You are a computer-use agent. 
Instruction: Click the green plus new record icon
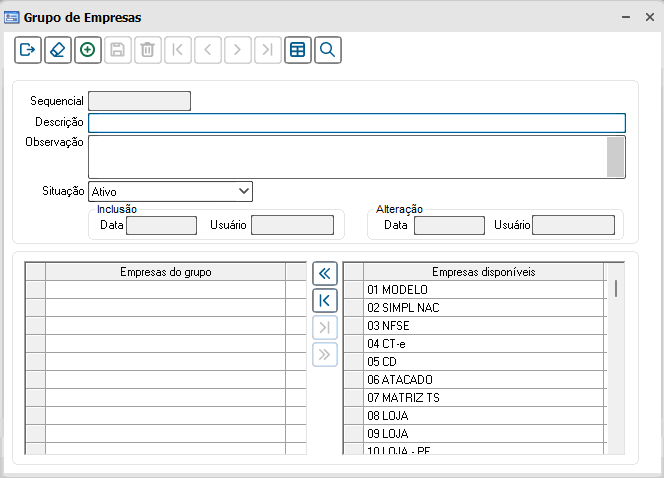tap(88, 49)
